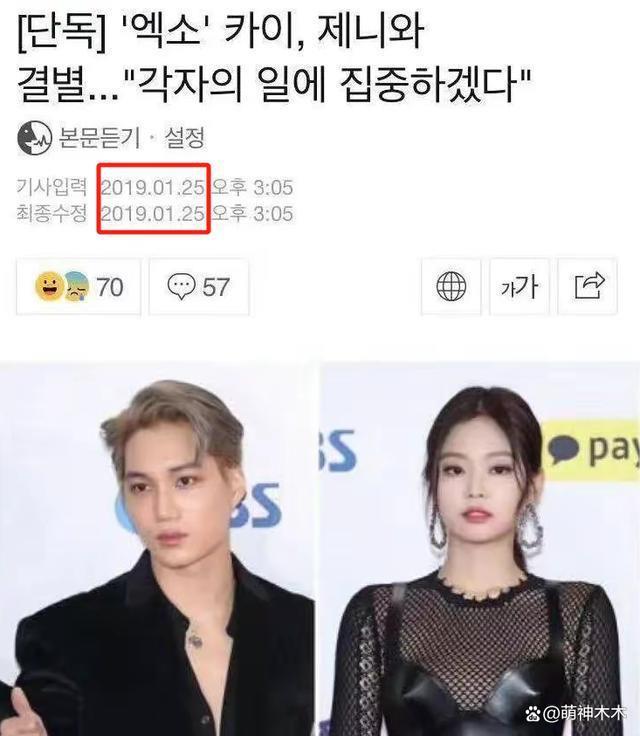The width and height of the screenshot is (640, 736).
Task: Click the 기사입력 2019.01.25 date
Action: click(x=153, y=187)
